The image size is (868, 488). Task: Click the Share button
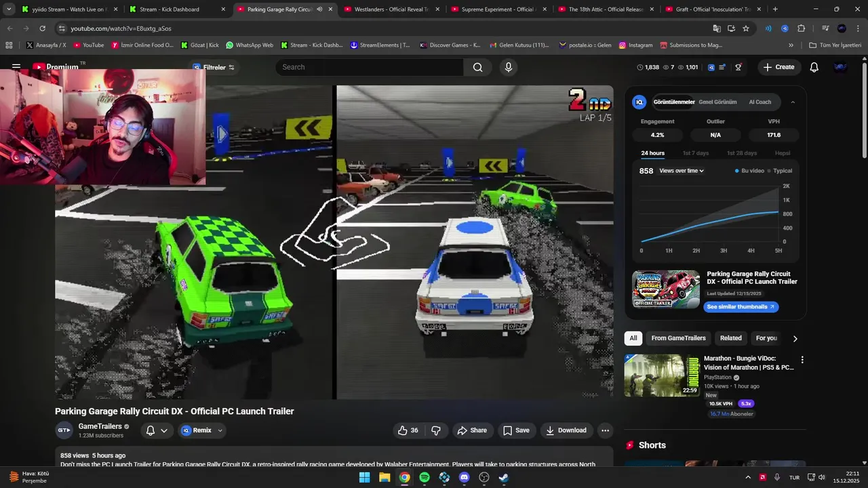coord(471,430)
